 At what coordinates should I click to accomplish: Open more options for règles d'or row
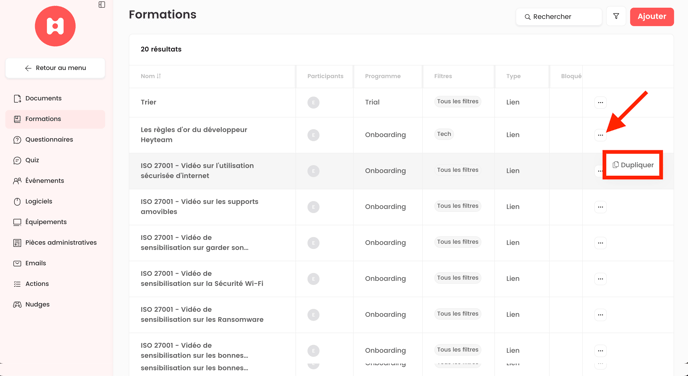tap(600, 135)
